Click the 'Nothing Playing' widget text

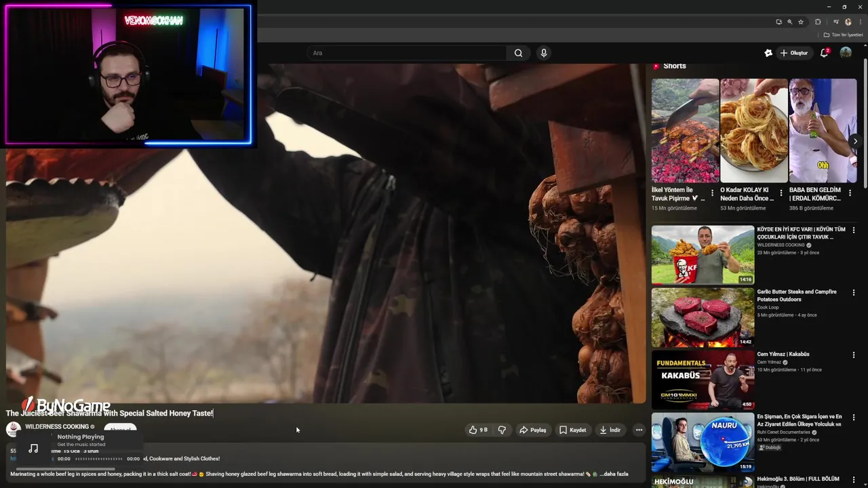pos(81,437)
